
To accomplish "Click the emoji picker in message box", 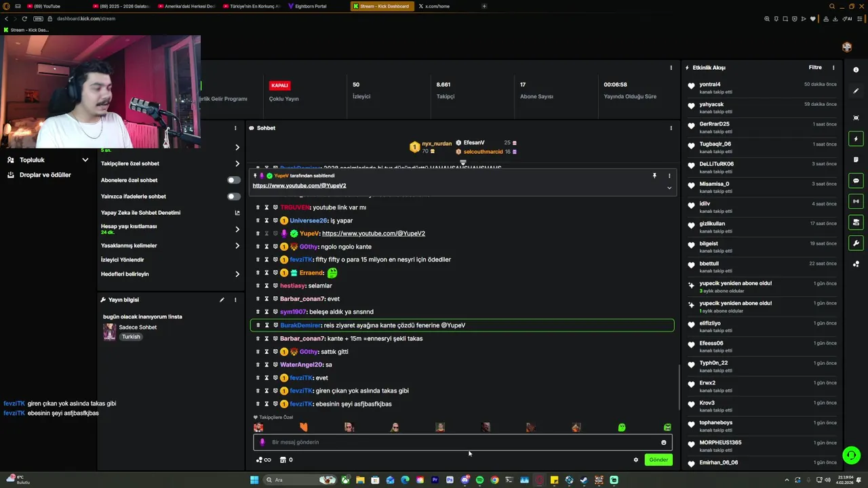I will point(664,443).
